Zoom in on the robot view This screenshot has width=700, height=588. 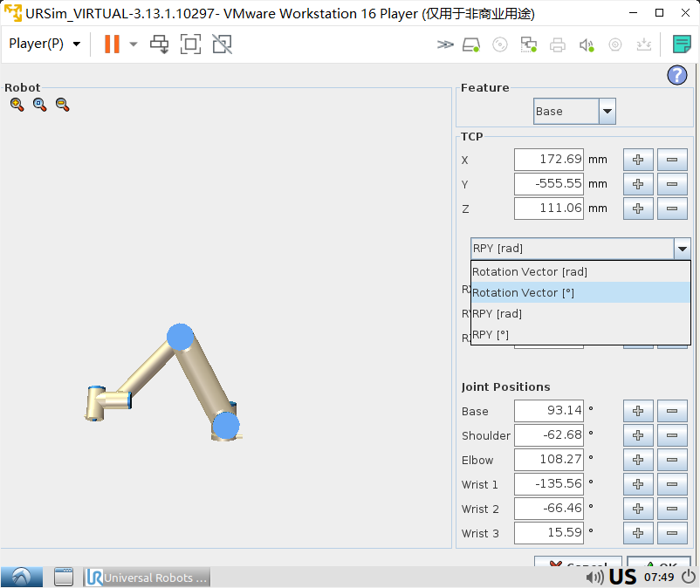(16, 104)
